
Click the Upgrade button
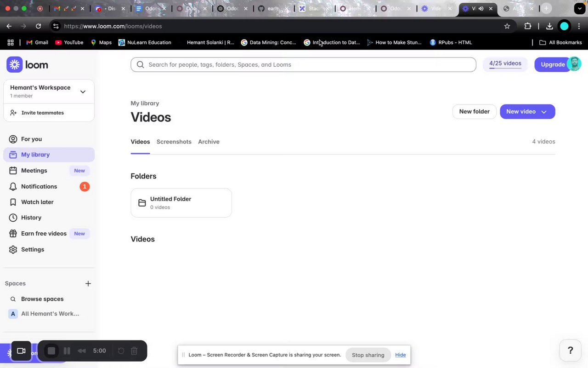click(x=553, y=64)
